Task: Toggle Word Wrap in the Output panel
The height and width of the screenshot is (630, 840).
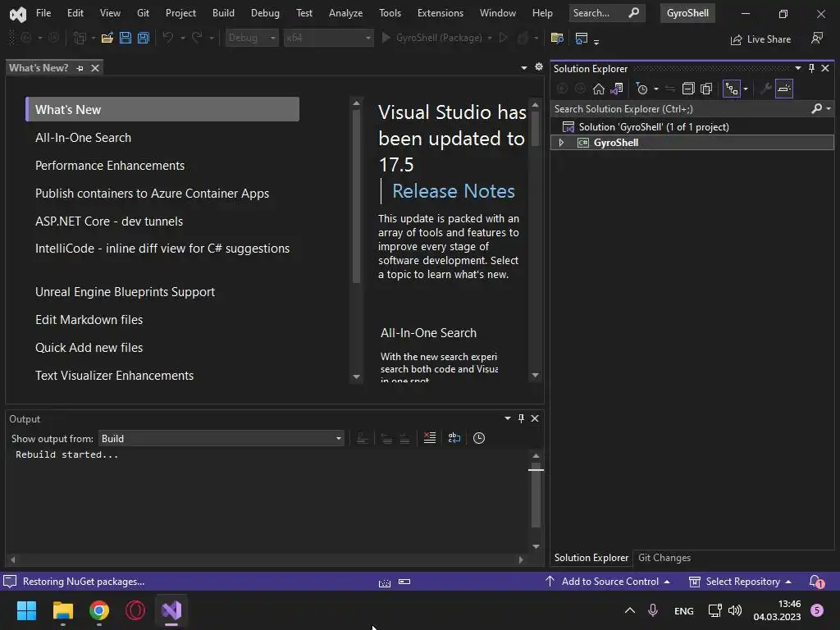Action: click(454, 438)
